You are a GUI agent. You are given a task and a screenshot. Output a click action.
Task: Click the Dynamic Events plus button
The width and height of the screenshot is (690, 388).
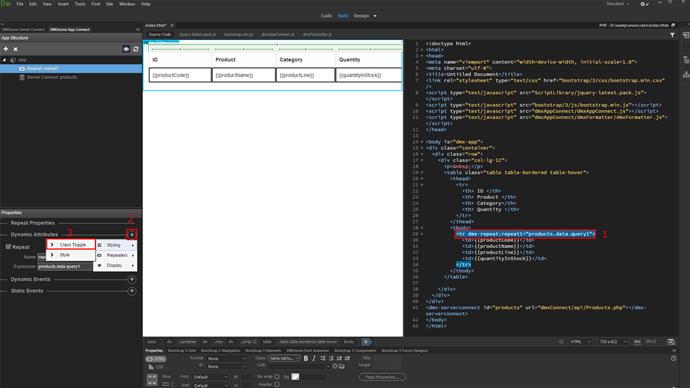point(132,279)
